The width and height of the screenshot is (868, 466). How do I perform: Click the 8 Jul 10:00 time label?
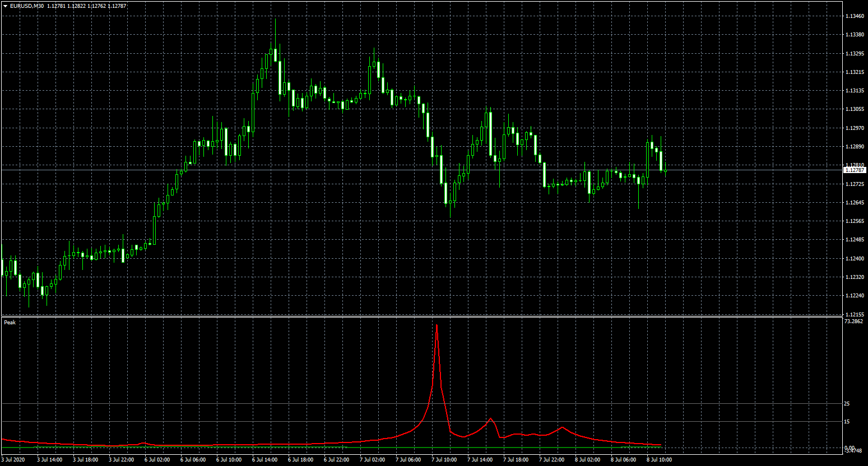coord(660,460)
